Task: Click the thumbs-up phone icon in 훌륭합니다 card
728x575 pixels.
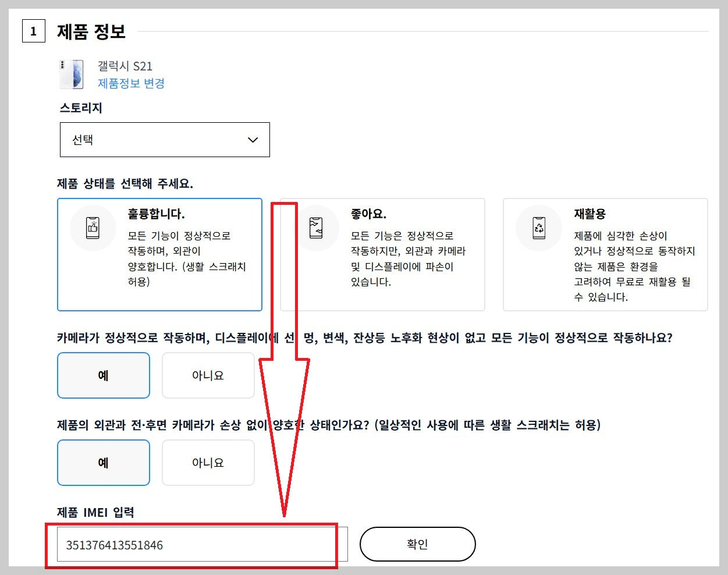Action: pos(93,228)
